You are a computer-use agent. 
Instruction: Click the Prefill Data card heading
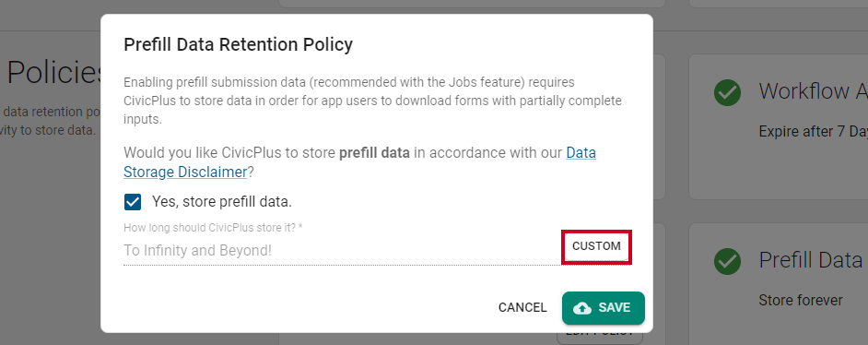[814, 260]
